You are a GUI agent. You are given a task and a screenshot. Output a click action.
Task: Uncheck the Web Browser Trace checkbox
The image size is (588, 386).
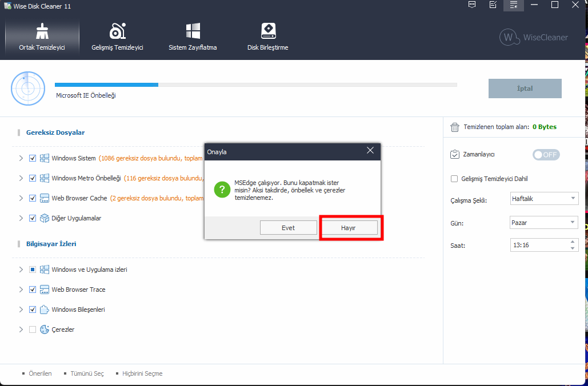[x=33, y=289]
